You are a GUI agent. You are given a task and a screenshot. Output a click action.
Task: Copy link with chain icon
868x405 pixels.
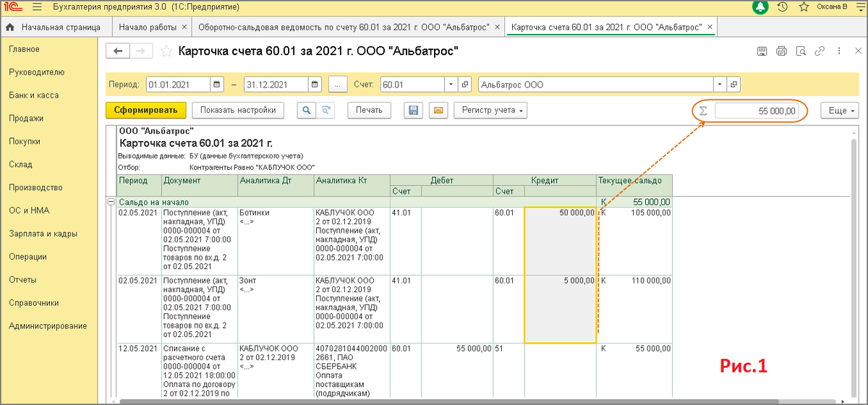pos(820,51)
